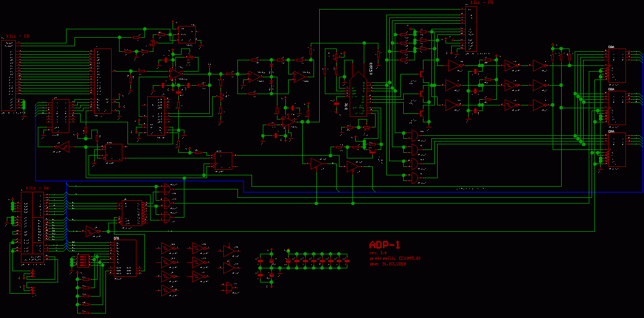Select the red DIP switch block symbol
Viewport: 644px width, 318px height.
(x=82, y=260)
